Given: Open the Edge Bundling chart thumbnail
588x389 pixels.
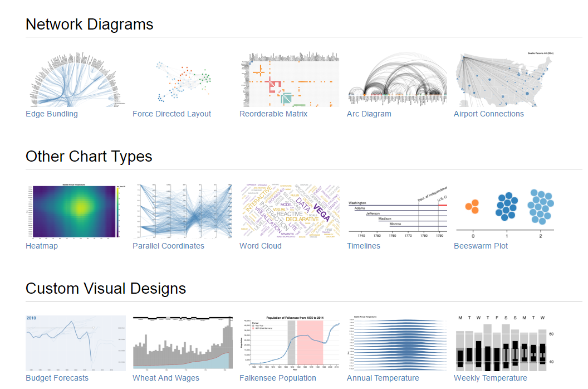Looking at the screenshot, I should click(75, 79).
